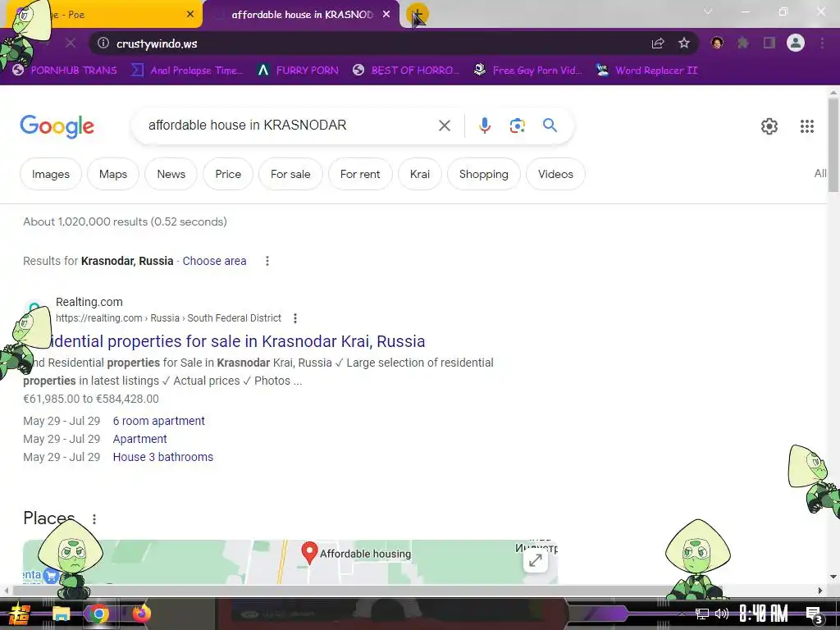Close the affordable house in KRASNODAR tab

(x=386, y=15)
